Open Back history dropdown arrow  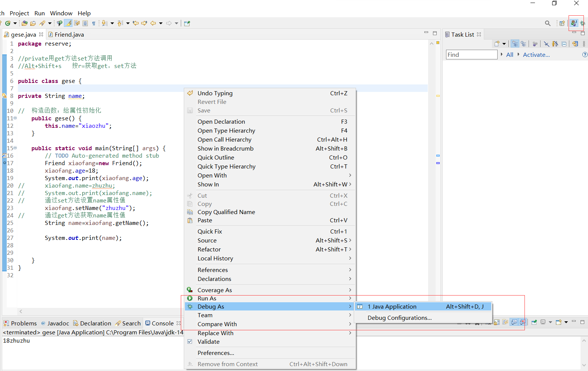[161, 23]
